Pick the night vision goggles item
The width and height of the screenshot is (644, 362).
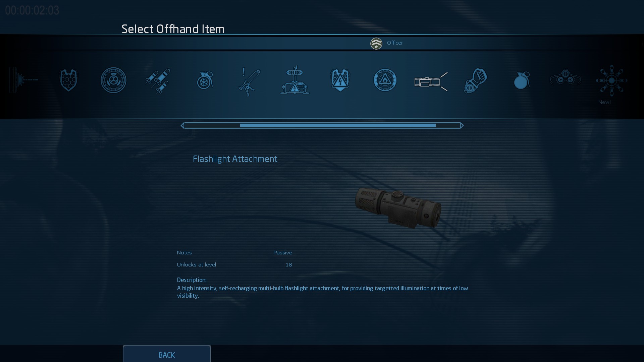(566, 77)
